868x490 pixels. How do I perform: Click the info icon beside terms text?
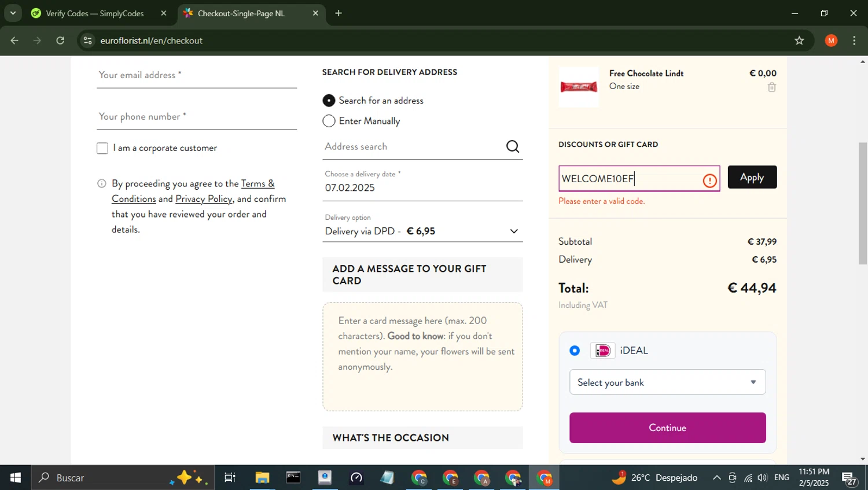pos(102,183)
